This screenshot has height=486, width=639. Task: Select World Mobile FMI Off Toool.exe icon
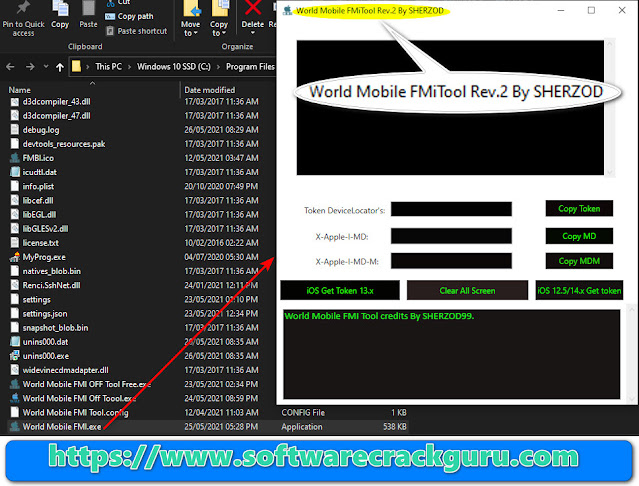14,398
